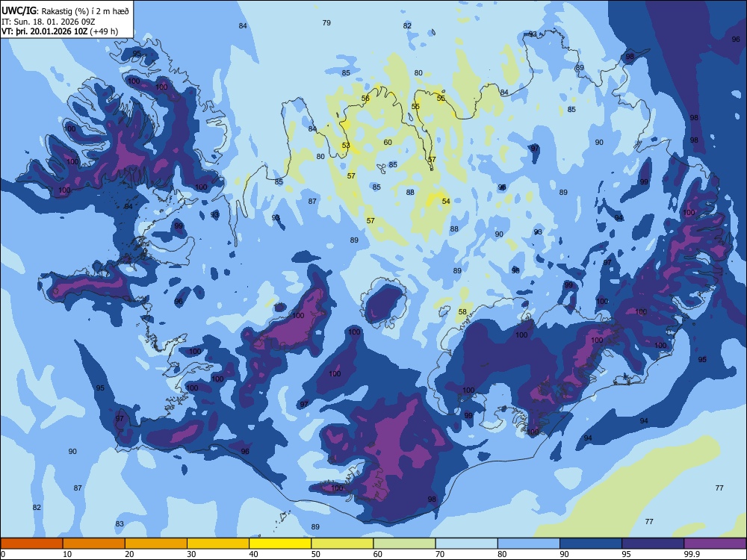Pick the golden 30–40 legend swatch
The height and width of the screenshot is (560, 747).
point(218,544)
